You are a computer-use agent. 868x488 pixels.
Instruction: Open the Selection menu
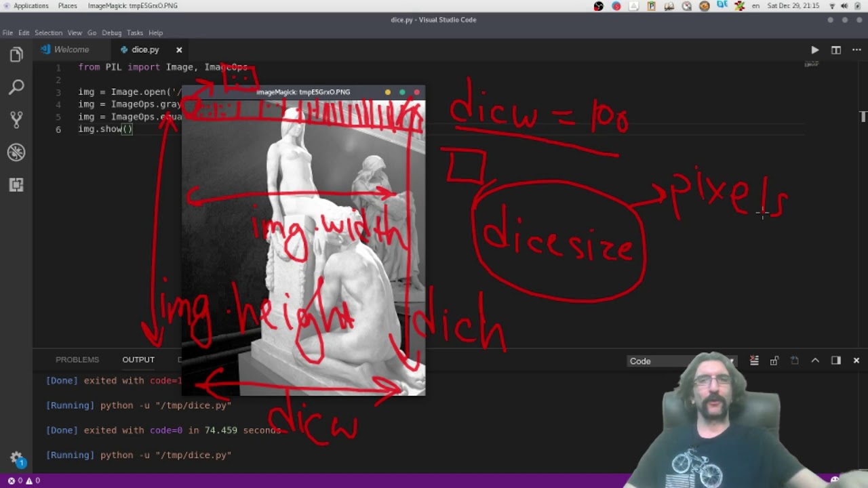[x=49, y=33]
